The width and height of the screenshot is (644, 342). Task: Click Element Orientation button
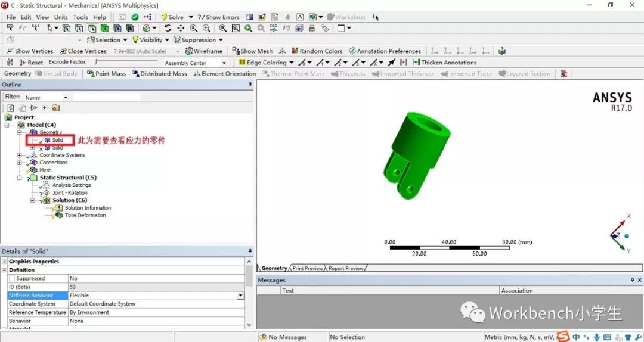coord(225,74)
